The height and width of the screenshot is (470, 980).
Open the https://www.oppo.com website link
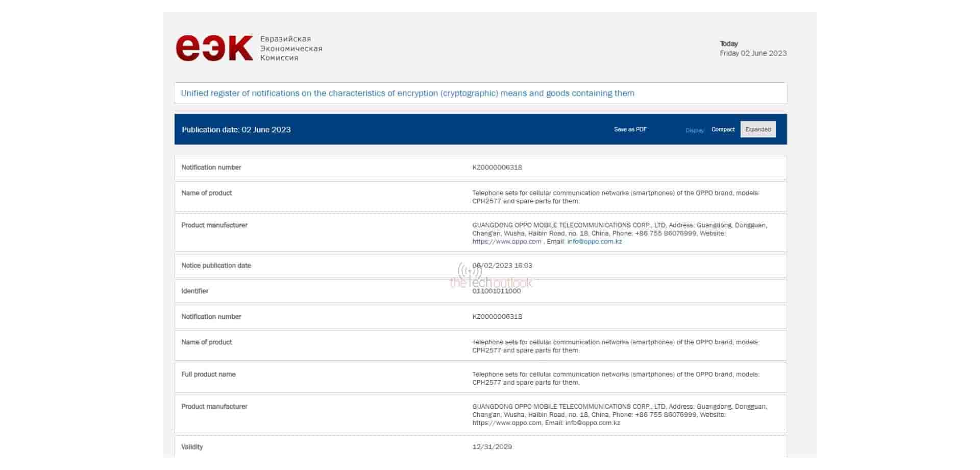pyautogui.click(x=506, y=242)
